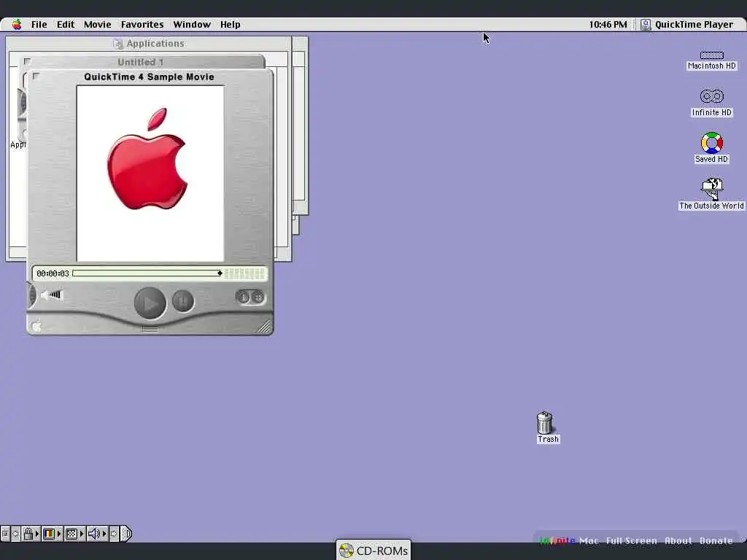Screen dimensions: 747x560
Task: Open the monitor color depth Control Strip module
Action: click(x=49, y=534)
